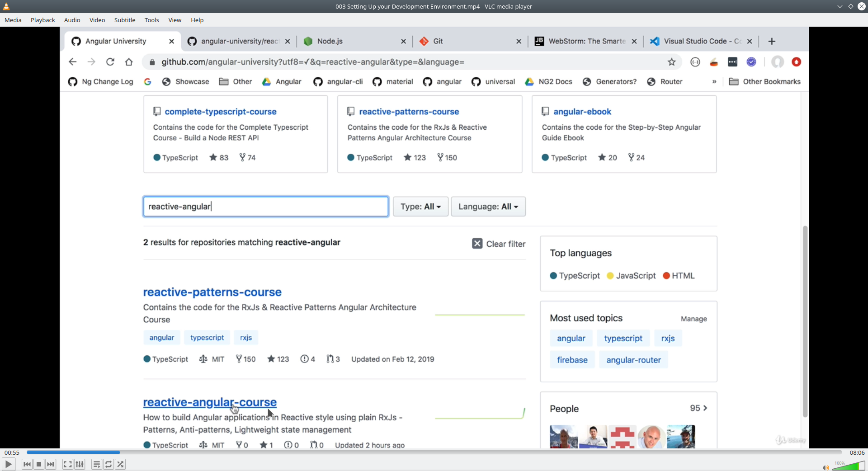Open the Type: All dropdown
This screenshot has height=471, width=868.
tap(420, 207)
